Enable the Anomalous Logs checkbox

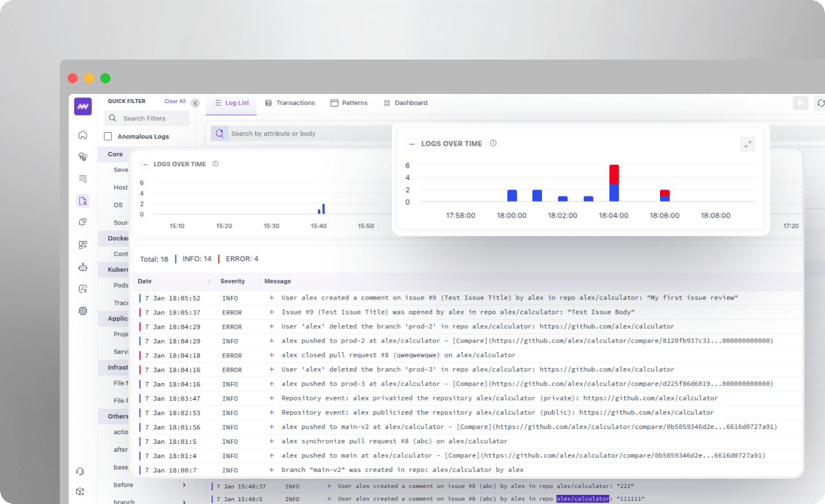(108, 136)
